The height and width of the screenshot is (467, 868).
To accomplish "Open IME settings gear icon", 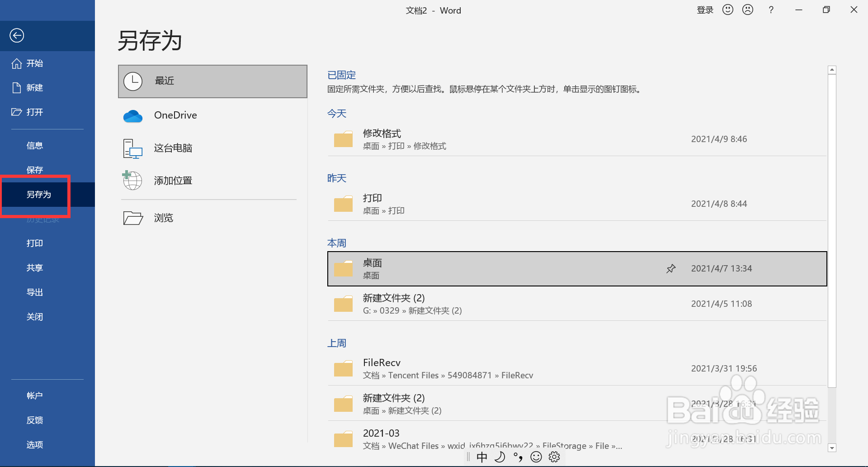I will click(554, 457).
